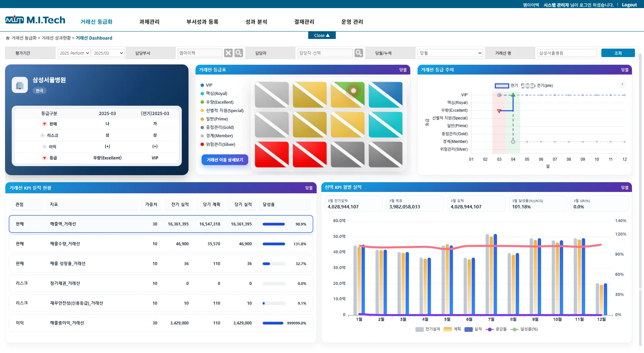Open the 과제관리 menu
Viewport: 644px width, 353px height.
[149, 22]
